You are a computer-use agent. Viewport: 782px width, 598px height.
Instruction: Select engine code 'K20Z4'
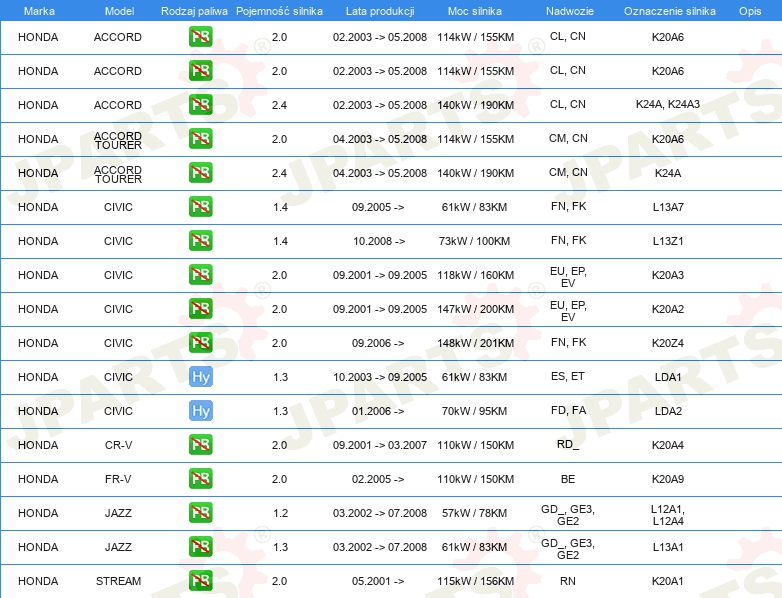tap(668, 343)
